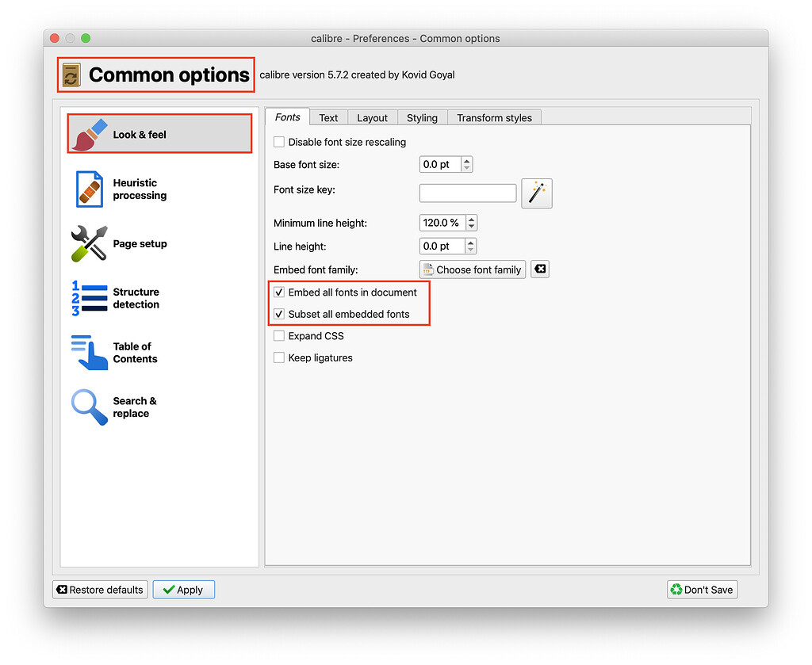This screenshot has width=812, height=665.
Task: Open the Search & replace section
Action: pos(88,407)
